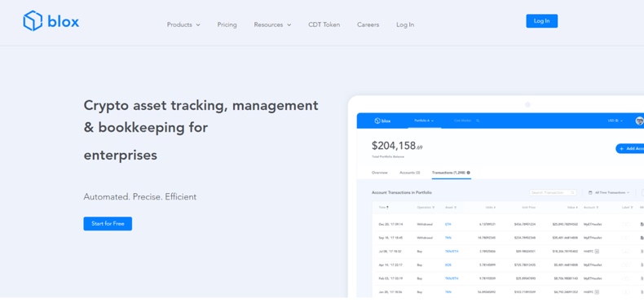Filter by the Label column header

[x=628, y=208]
